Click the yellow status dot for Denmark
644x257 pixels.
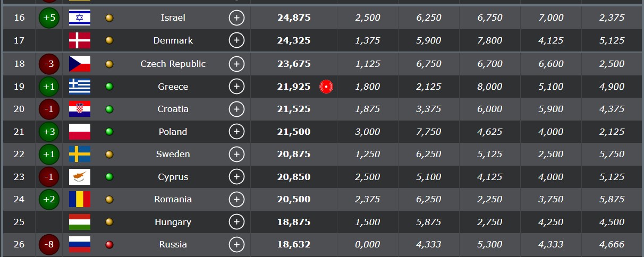[x=109, y=40]
